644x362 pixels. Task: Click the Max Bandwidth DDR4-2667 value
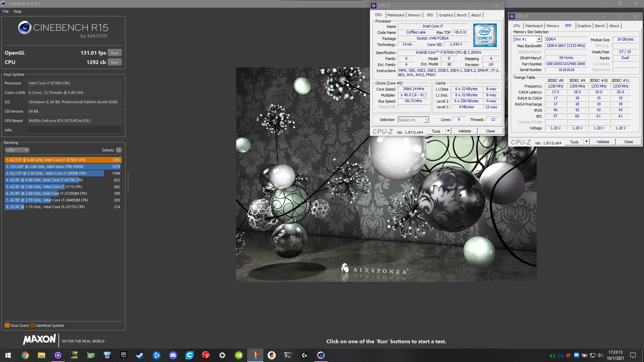pos(566,46)
